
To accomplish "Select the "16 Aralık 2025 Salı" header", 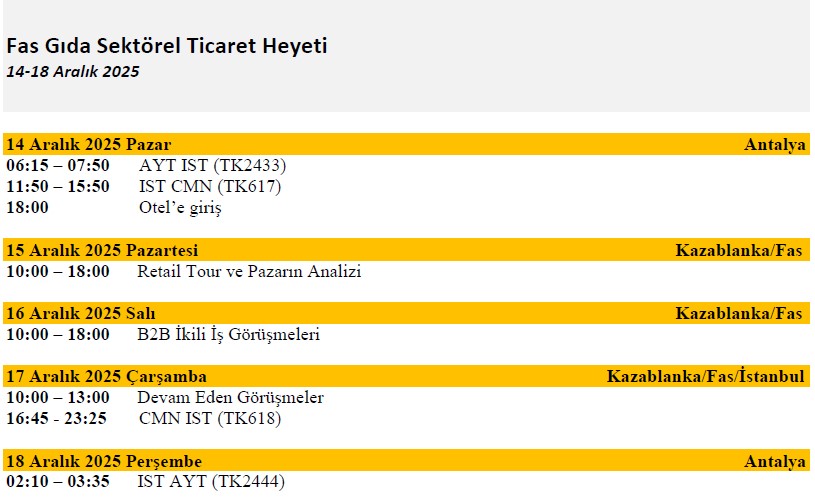I will tap(80, 313).
